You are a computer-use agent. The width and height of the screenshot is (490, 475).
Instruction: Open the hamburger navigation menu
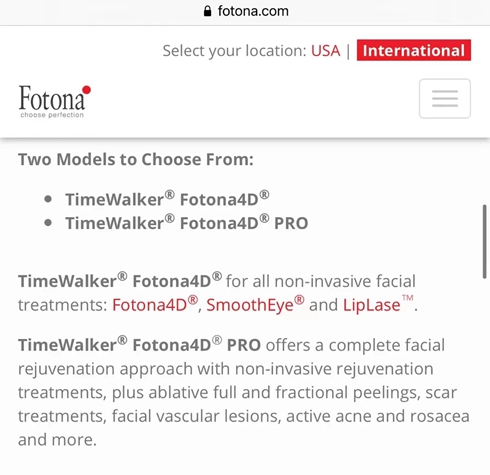coord(445,99)
